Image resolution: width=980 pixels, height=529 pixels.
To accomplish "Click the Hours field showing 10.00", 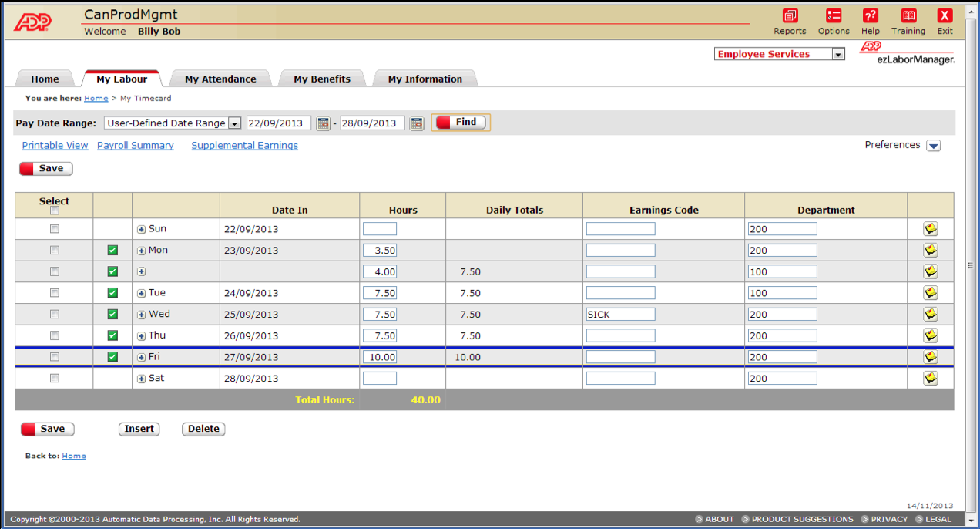I will pos(380,357).
